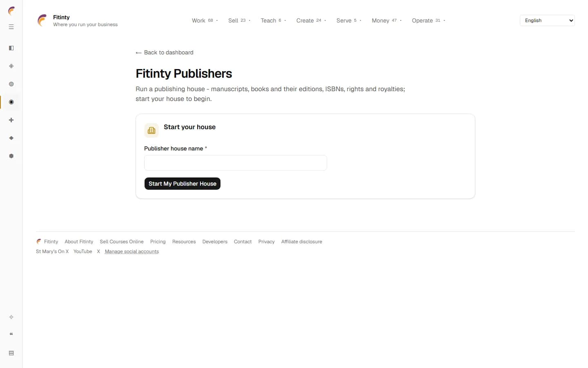This screenshot has height=368, width=588.
Task: Open the Money menu
Action: coord(387,20)
